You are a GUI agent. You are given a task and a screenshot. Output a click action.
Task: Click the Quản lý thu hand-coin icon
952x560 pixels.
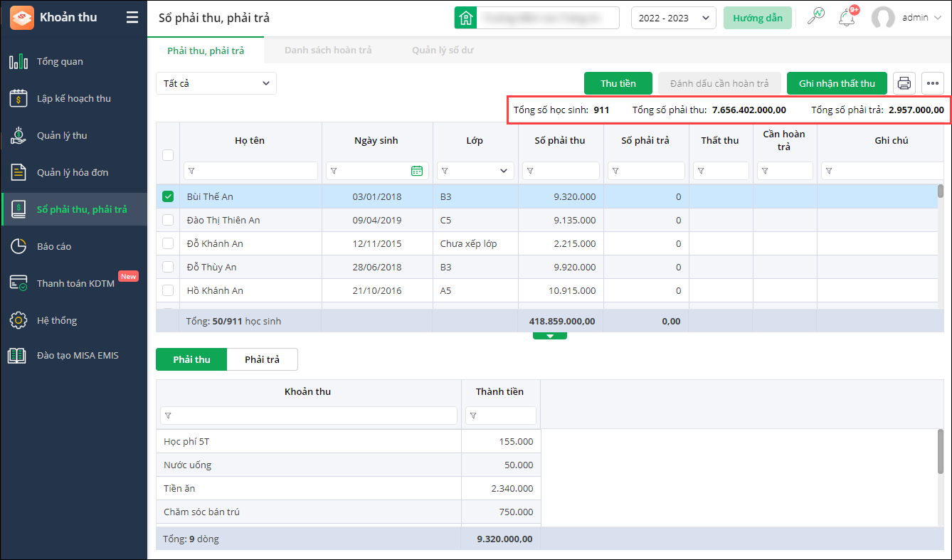pos(18,135)
